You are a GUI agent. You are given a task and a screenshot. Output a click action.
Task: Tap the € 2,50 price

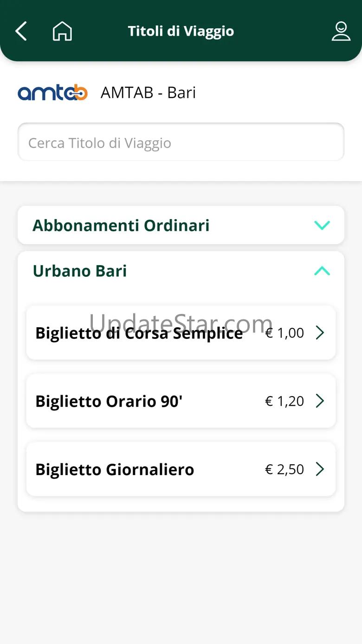click(284, 469)
